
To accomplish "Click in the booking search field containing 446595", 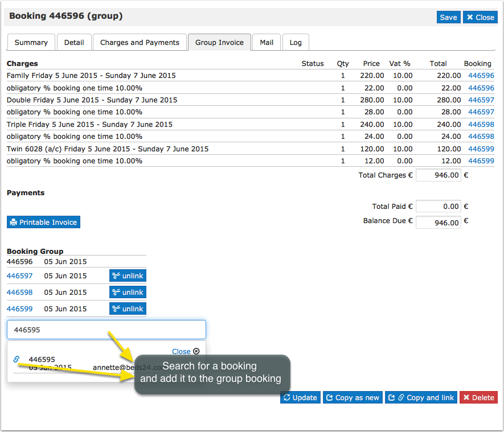I will 106,330.
